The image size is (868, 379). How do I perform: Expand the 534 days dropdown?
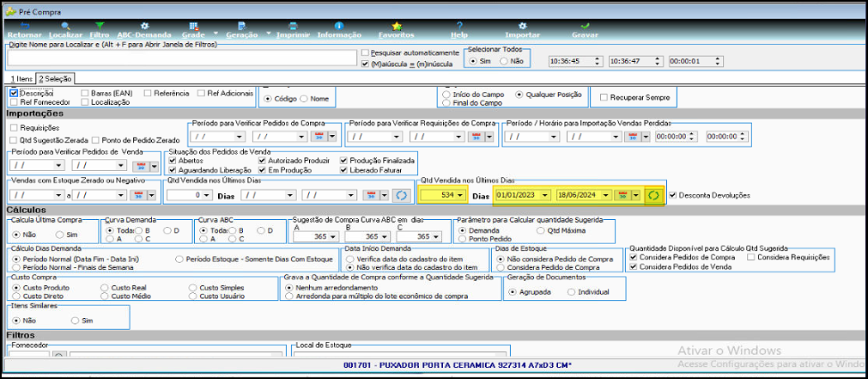[460, 195]
